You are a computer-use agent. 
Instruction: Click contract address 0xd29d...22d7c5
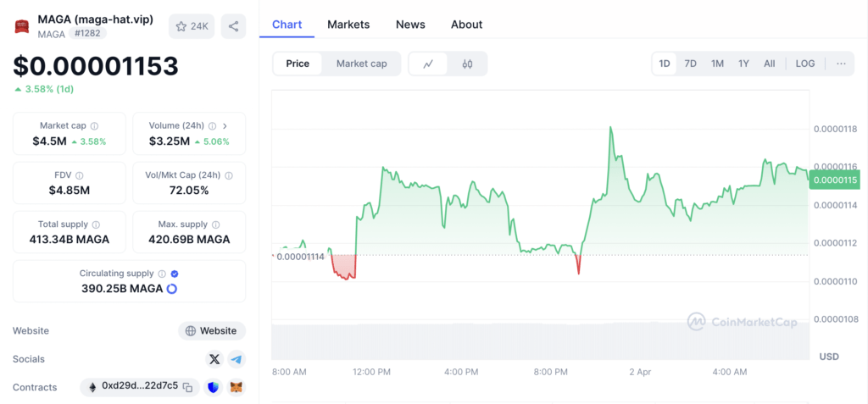[140, 385]
